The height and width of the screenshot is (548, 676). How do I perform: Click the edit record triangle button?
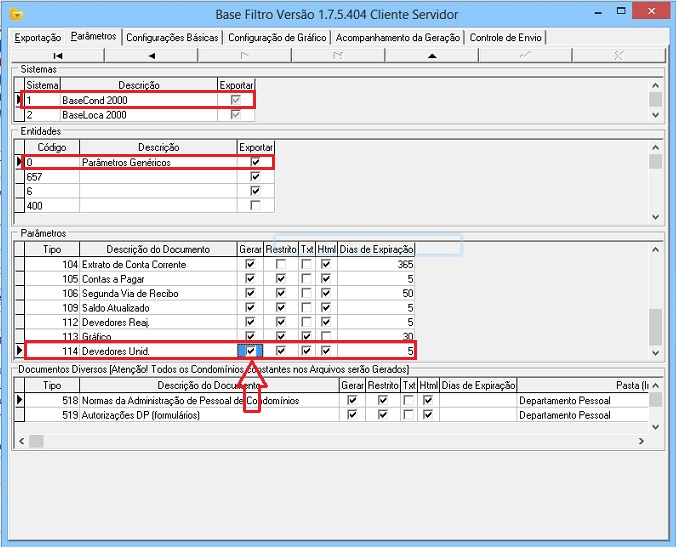tap(431, 55)
